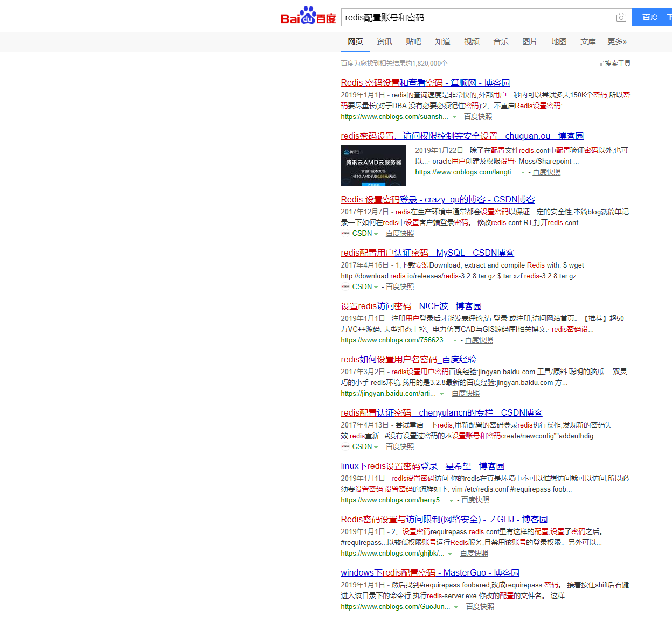Open the 知道 tab
This screenshot has width=672, height=623.
pos(442,41)
